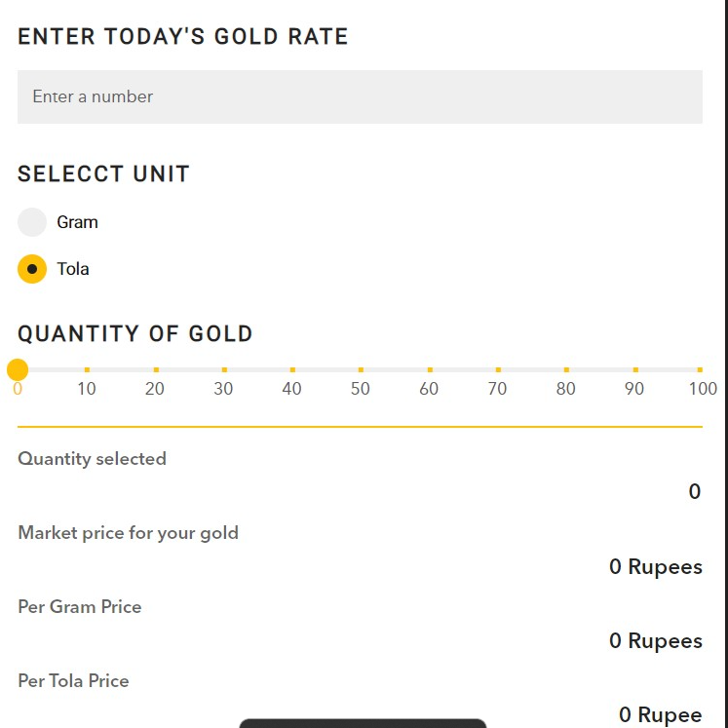Click the Gram label text

[77, 222]
